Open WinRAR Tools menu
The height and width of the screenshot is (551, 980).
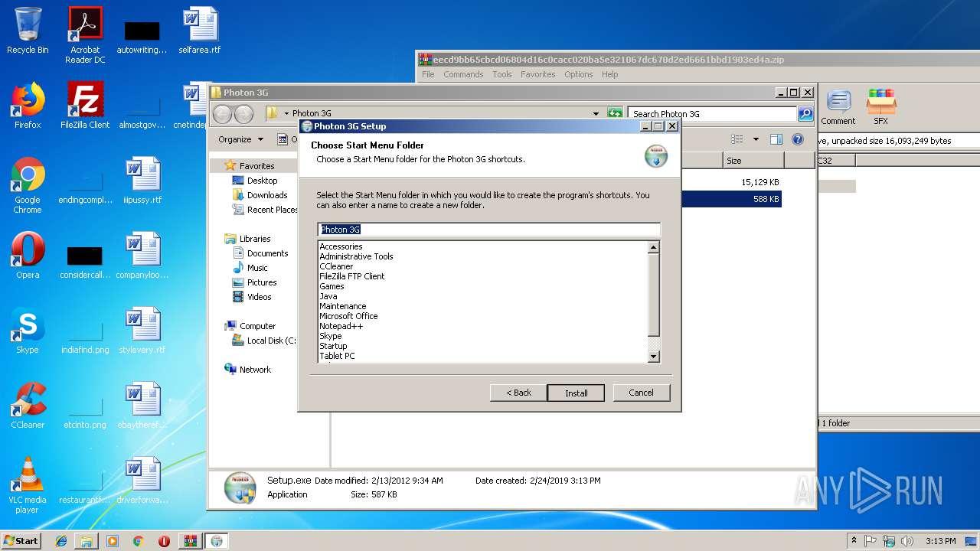[x=502, y=74]
